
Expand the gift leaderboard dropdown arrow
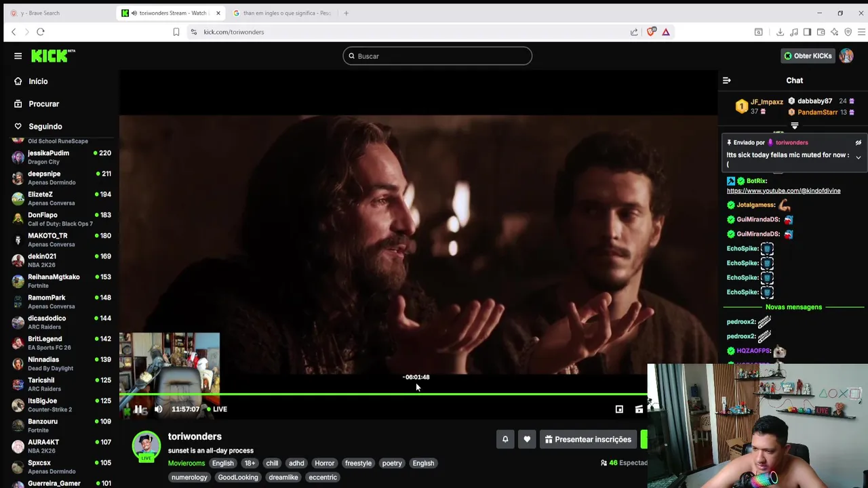(x=795, y=126)
